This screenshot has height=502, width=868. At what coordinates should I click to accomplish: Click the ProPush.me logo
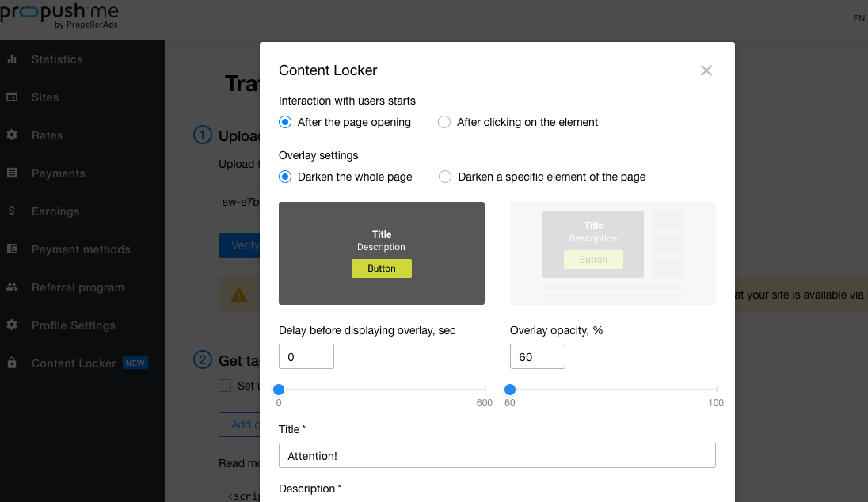coord(59,16)
